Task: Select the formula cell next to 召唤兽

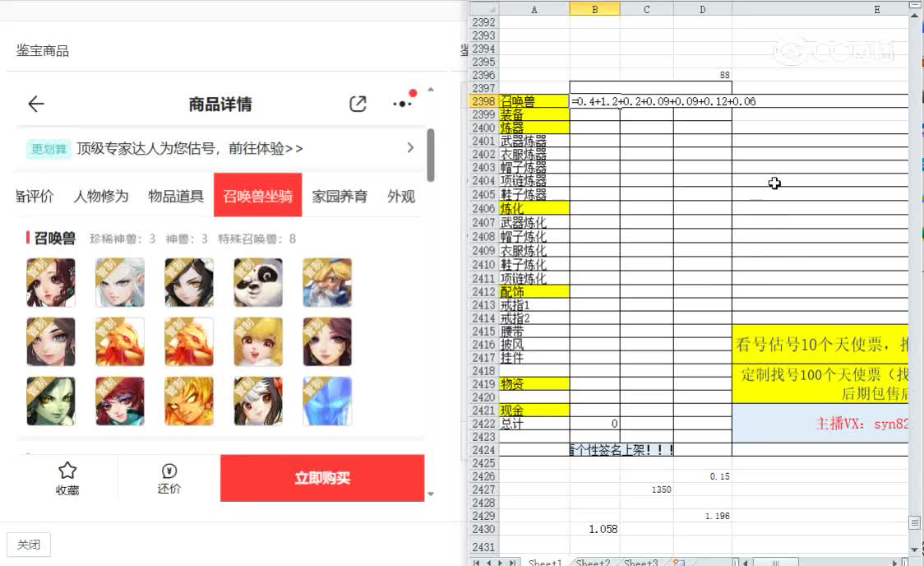Action: (594, 102)
